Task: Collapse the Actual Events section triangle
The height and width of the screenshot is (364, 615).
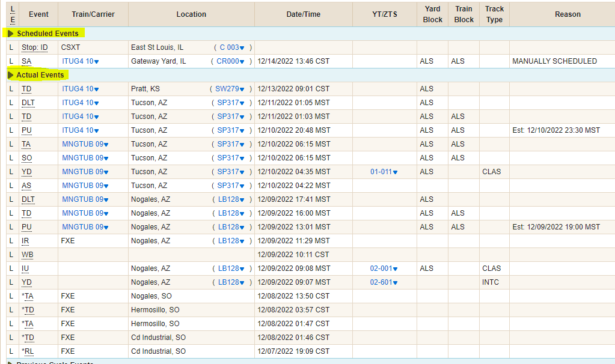Action: [x=11, y=75]
